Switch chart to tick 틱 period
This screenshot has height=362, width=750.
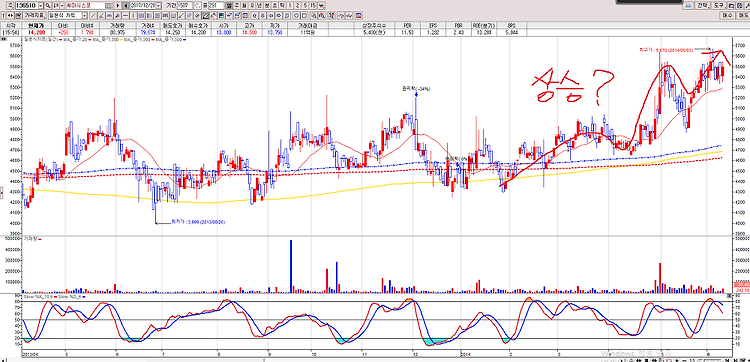click(282, 5)
